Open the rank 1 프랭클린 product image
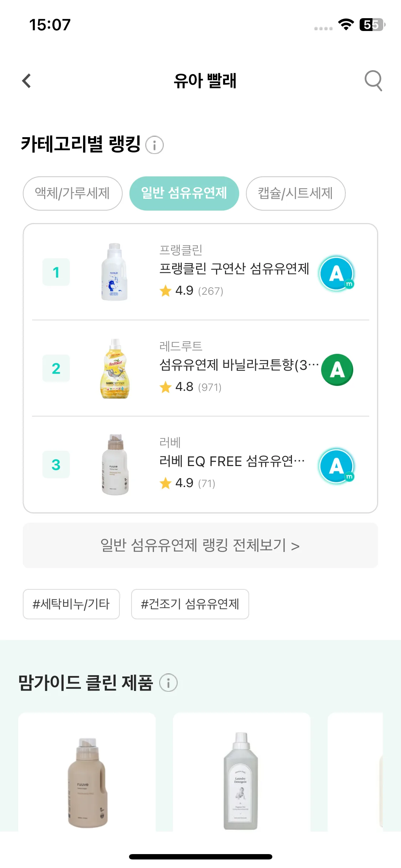 click(x=114, y=272)
